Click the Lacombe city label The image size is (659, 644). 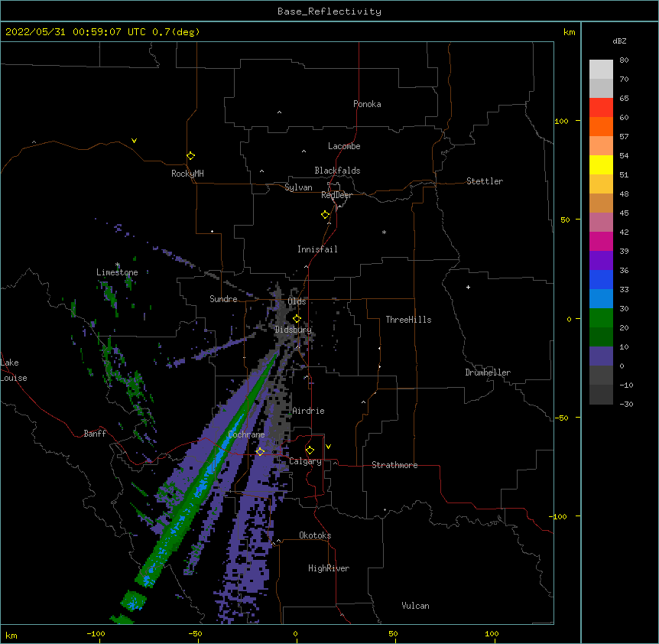[x=344, y=146]
